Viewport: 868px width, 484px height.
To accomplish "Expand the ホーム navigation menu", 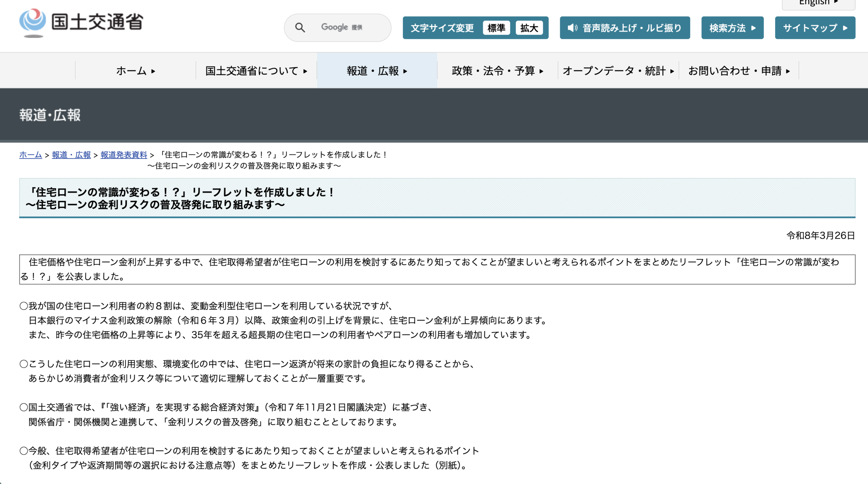I will pyautogui.click(x=135, y=71).
